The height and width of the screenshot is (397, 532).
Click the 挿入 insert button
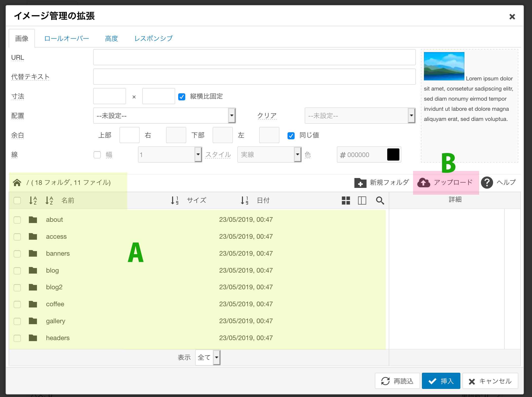coord(441,381)
